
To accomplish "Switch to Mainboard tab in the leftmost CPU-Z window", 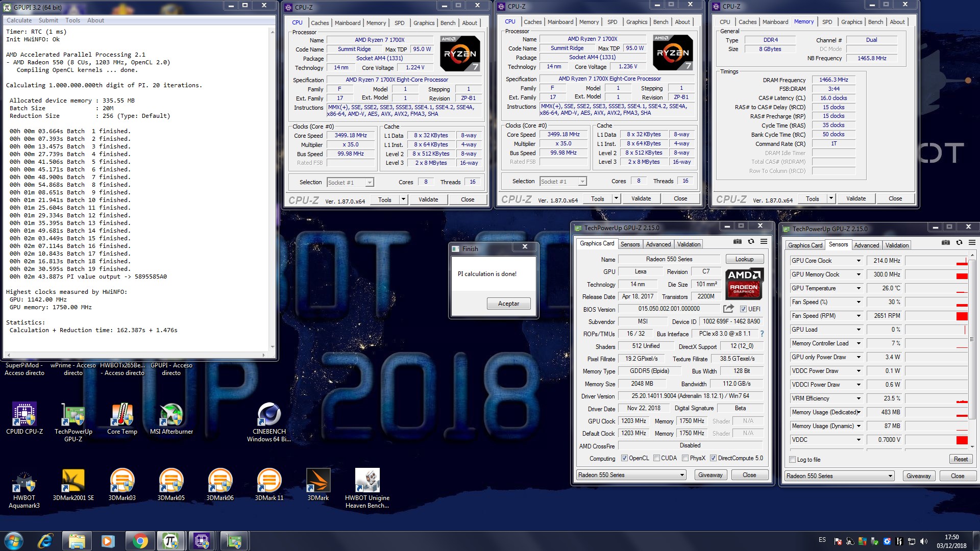I will click(348, 23).
